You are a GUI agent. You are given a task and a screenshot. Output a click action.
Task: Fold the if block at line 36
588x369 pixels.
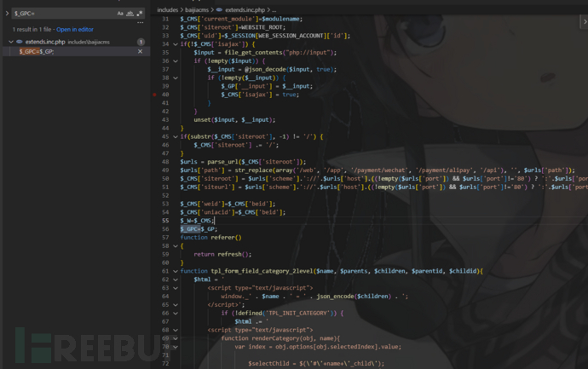176,61
